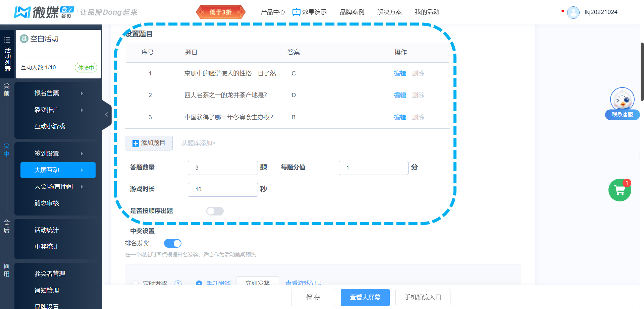644x309 pixels.
Task: Open 参会者管理 in sidebar
Action: tap(50, 274)
